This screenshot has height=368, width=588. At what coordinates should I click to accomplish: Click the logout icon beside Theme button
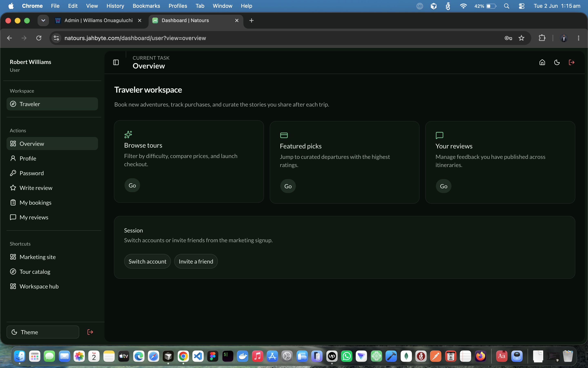point(90,332)
